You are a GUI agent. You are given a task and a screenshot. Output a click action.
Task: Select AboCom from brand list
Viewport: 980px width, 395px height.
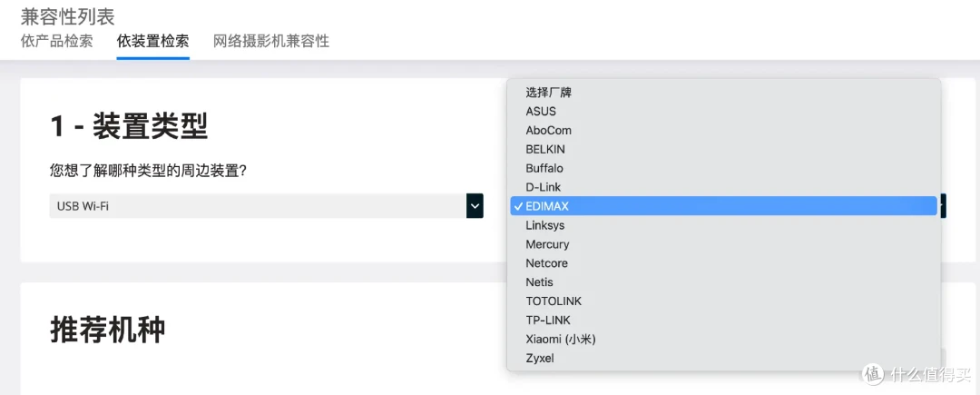[x=724, y=131]
